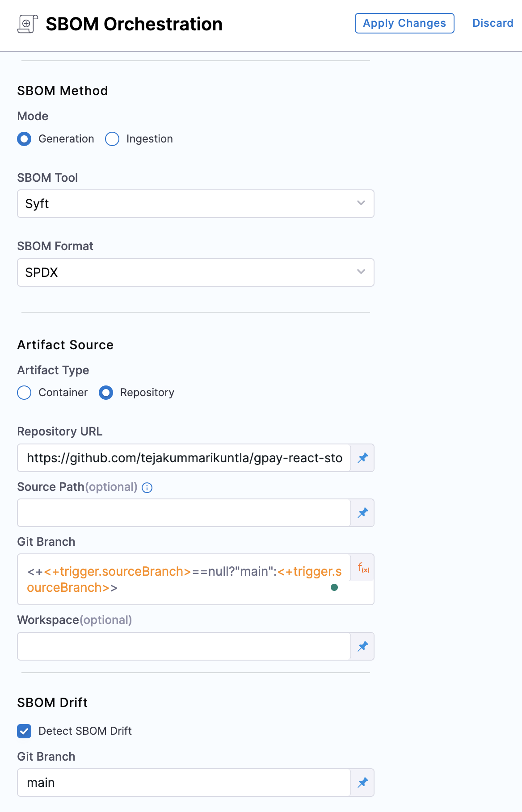The width and height of the screenshot is (522, 812).
Task: Click pin icon beside Repository URL field
Action: 363,458
